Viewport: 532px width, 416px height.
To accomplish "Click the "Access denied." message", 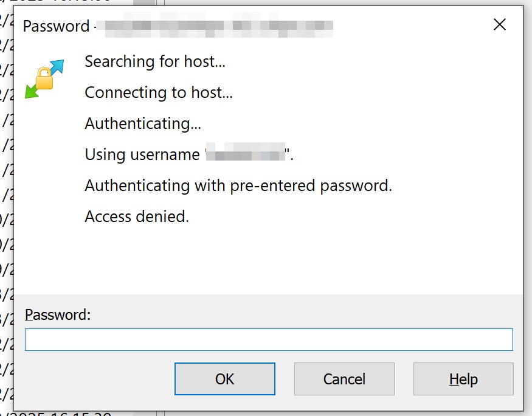I will pyautogui.click(x=137, y=217).
